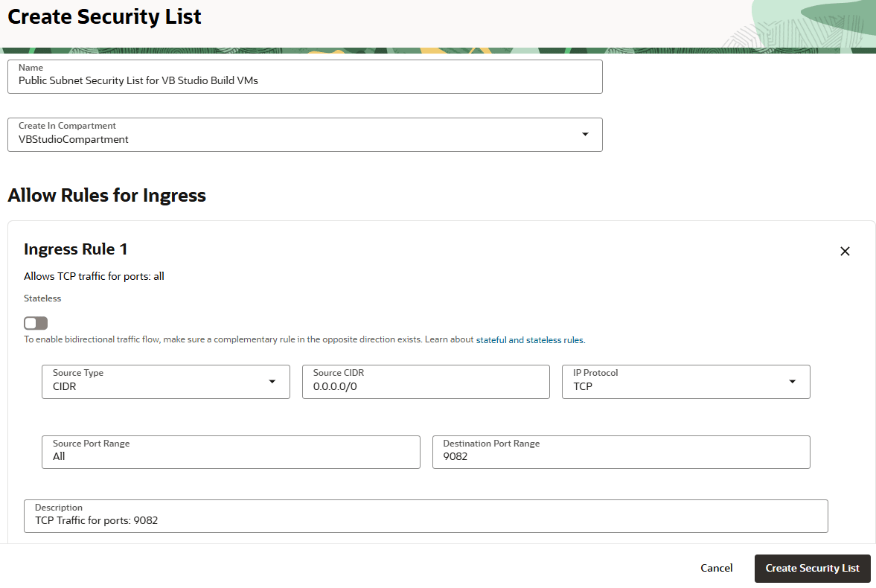The height and width of the screenshot is (588, 876).
Task: Open the stateful and stateless rules link
Action: tap(530, 340)
